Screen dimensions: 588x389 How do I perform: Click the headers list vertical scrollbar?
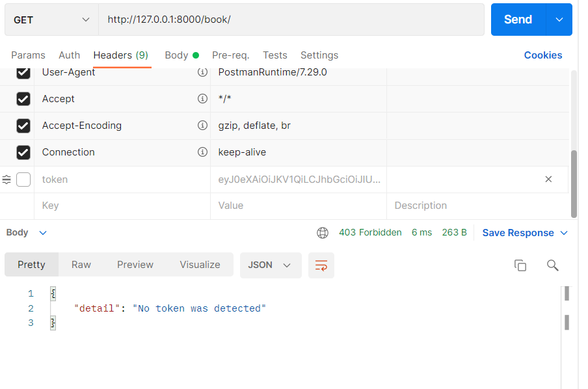(574, 183)
